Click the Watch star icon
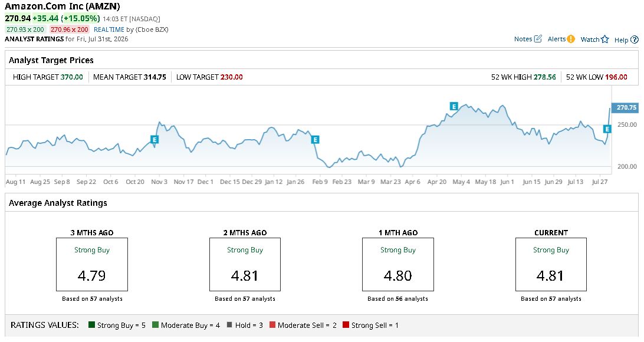 click(x=604, y=40)
